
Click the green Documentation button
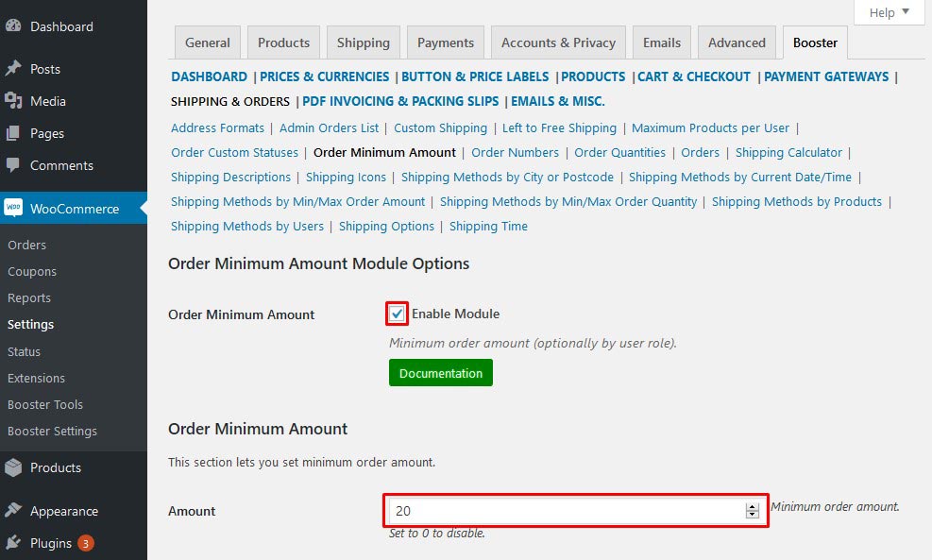click(440, 372)
